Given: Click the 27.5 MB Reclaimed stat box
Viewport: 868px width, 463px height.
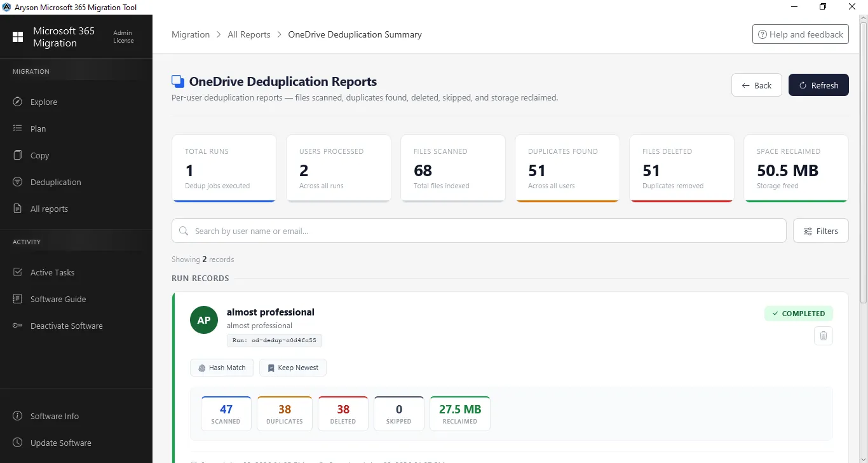Looking at the screenshot, I should 460,413.
